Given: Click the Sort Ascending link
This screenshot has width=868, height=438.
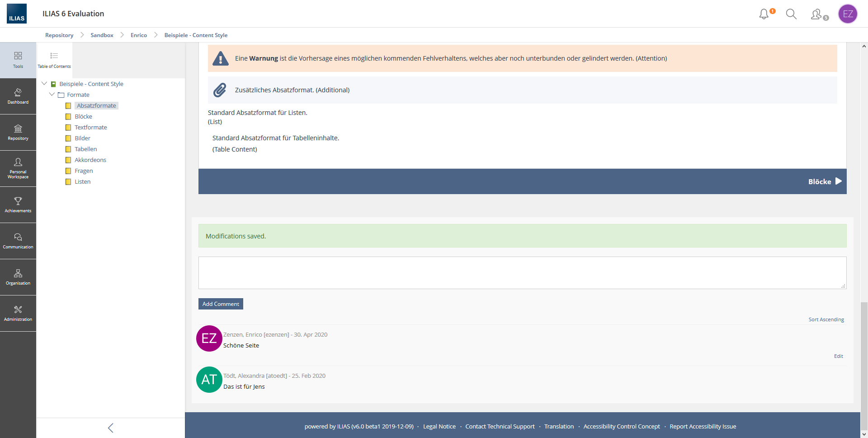Looking at the screenshot, I should [826, 319].
